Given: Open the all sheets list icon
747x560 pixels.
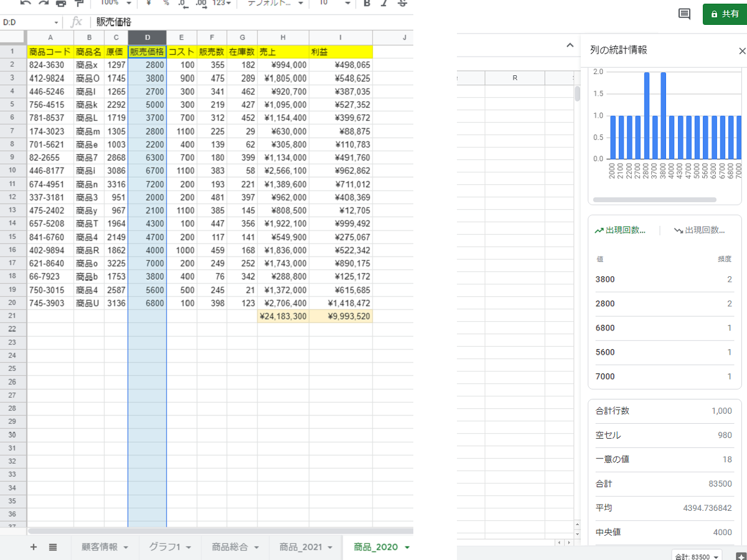Looking at the screenshot, I should (53, 547).
